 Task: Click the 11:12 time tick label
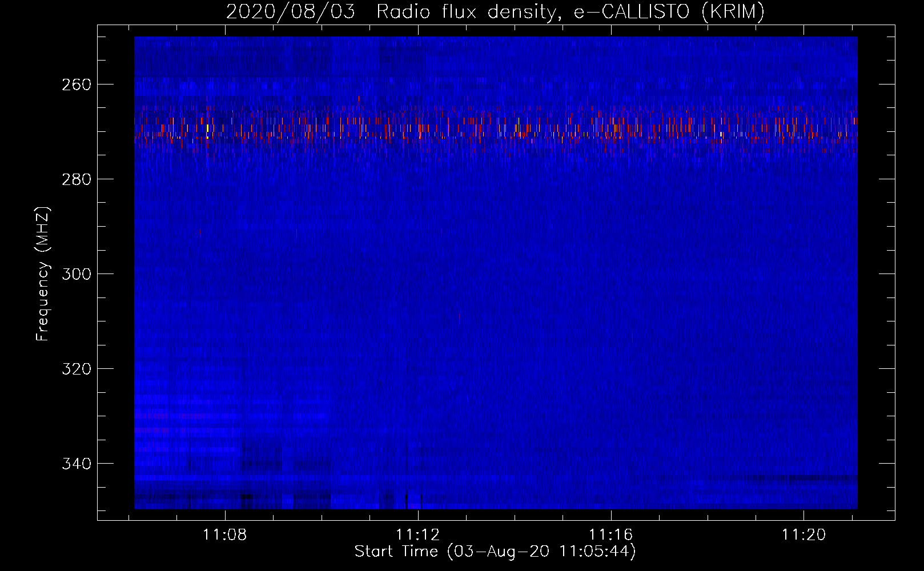coord(418,535)
